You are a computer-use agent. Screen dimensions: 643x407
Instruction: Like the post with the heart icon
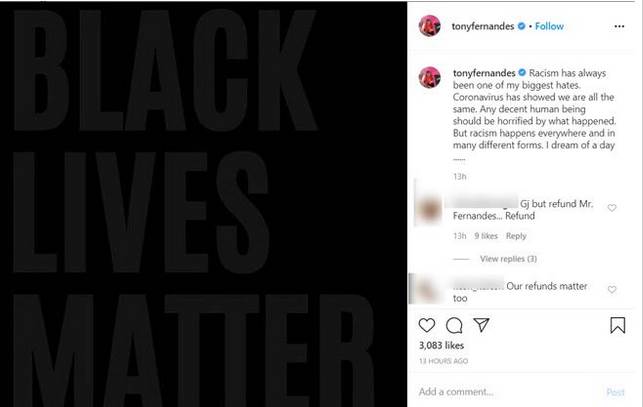coord(426,325)
